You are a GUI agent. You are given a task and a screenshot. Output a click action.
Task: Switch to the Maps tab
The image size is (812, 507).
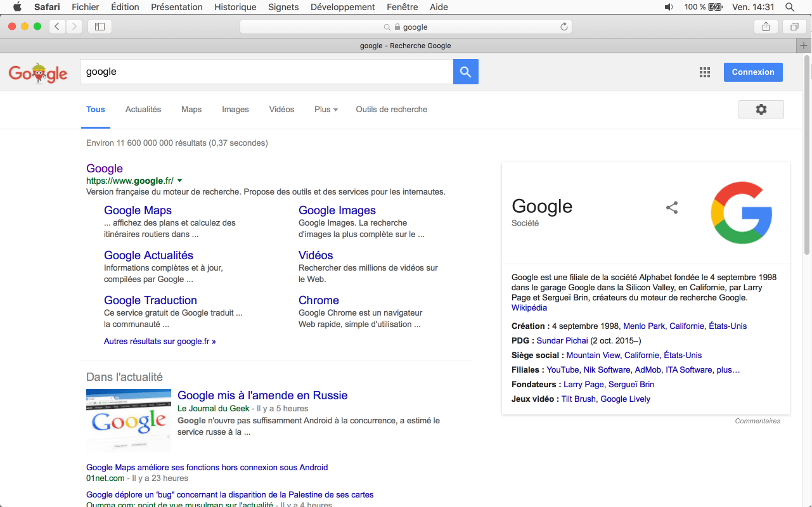point(191,109)
